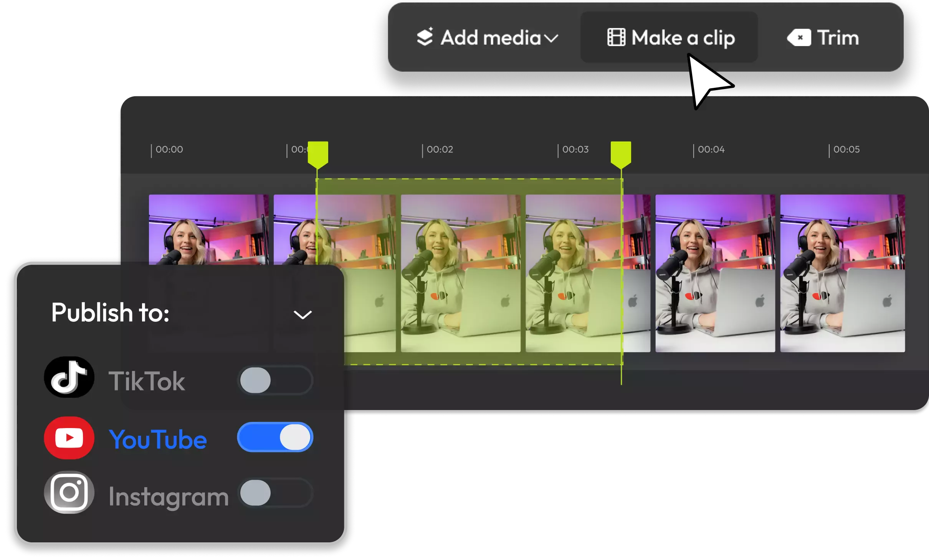Enable the TikTok publish toggle

point(275,380)
